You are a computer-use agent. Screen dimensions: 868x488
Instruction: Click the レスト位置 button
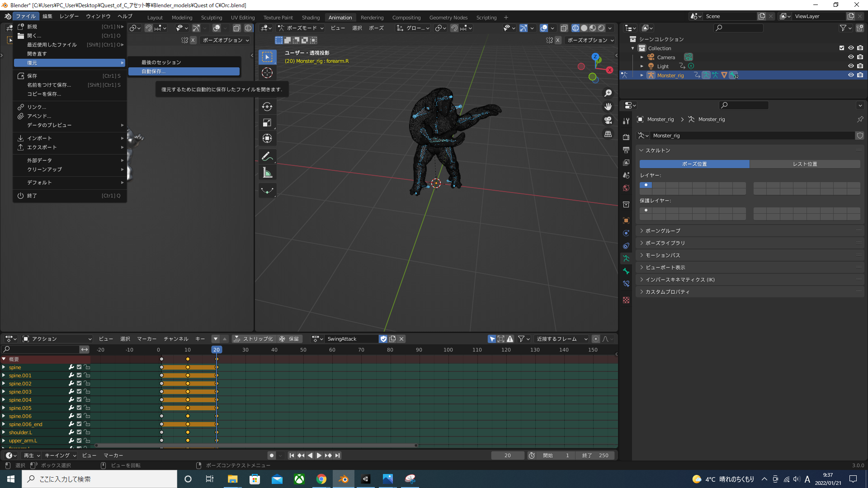805,164
